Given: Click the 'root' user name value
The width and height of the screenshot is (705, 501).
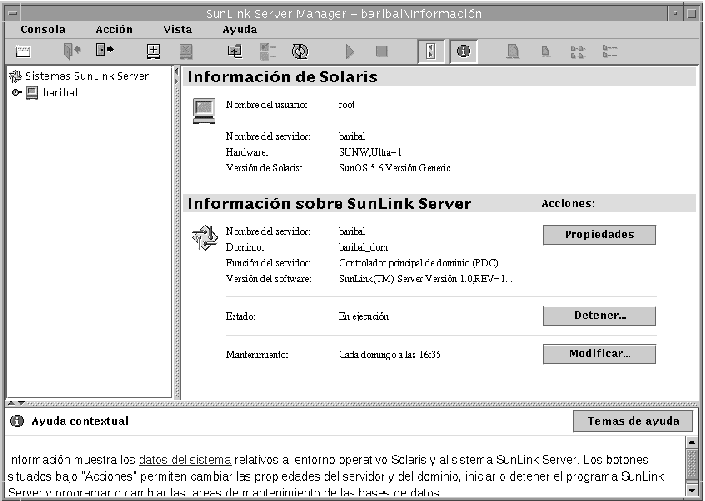Looking at the screenshot, I should (346, 105).
